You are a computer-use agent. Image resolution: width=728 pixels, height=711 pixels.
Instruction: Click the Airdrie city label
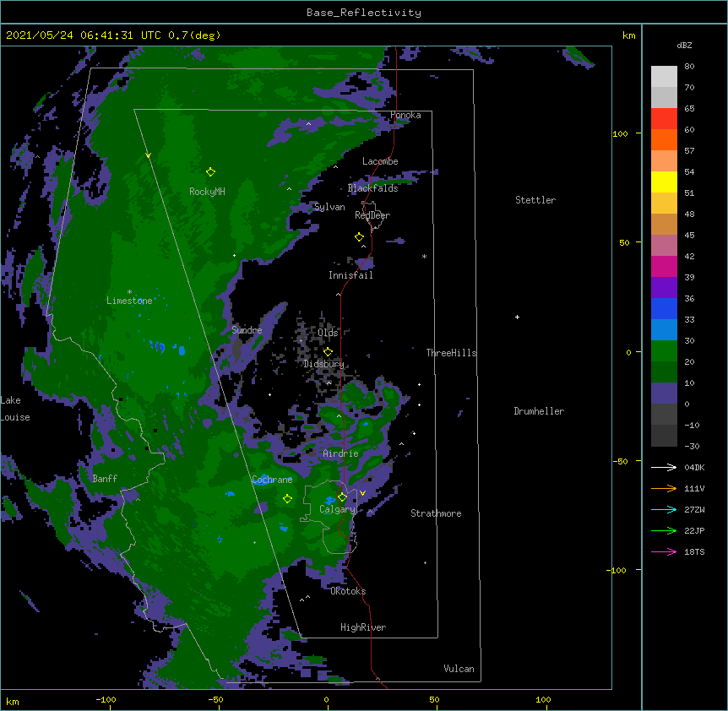340,453
